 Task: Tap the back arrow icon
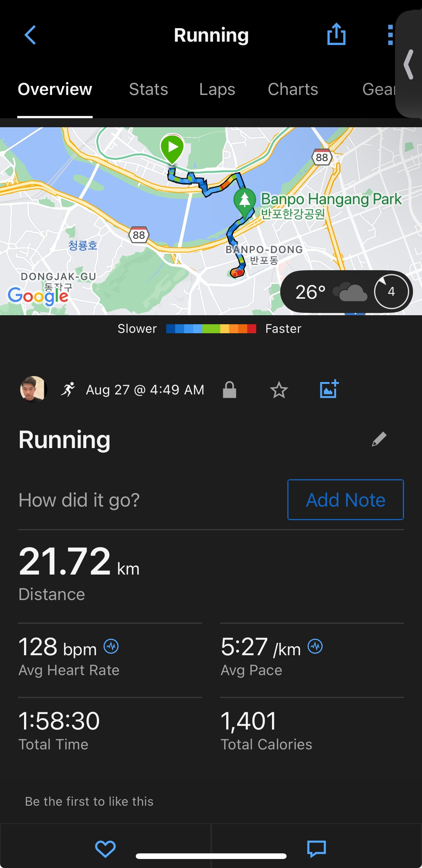click(30, 35)
